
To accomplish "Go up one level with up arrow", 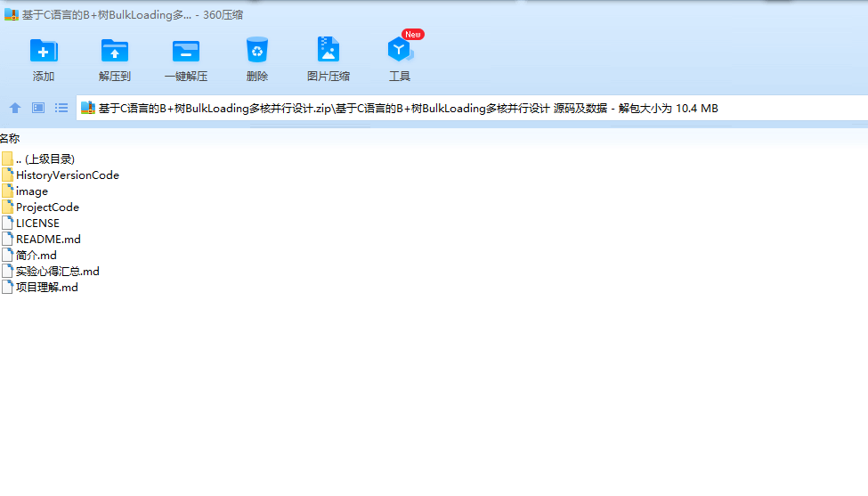I will click(15, 108).
